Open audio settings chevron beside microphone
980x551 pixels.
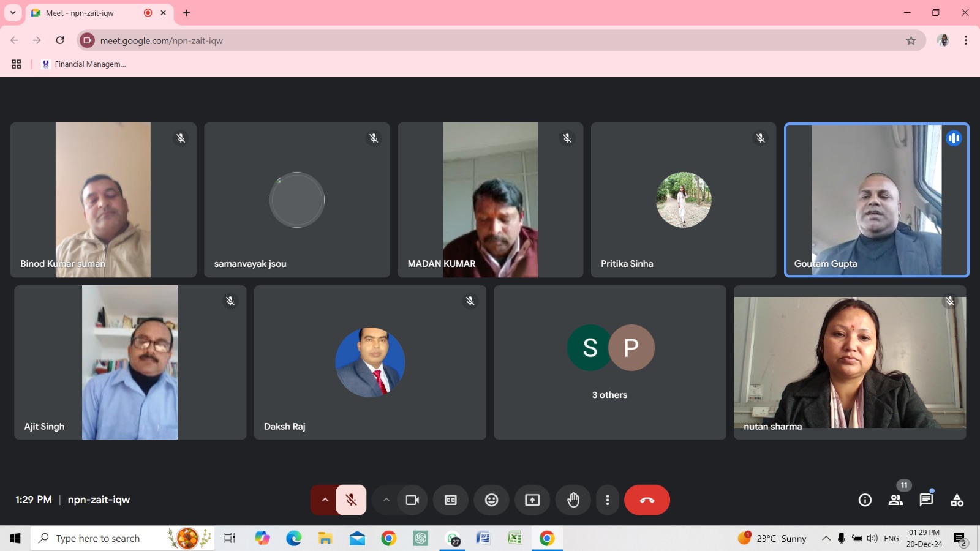coord(325,500)
